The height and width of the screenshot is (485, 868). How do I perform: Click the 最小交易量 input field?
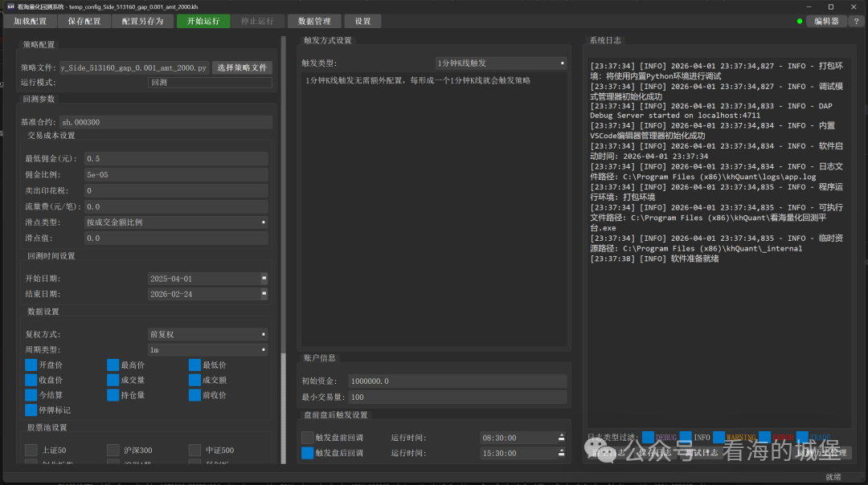click(x=457, y=397)
